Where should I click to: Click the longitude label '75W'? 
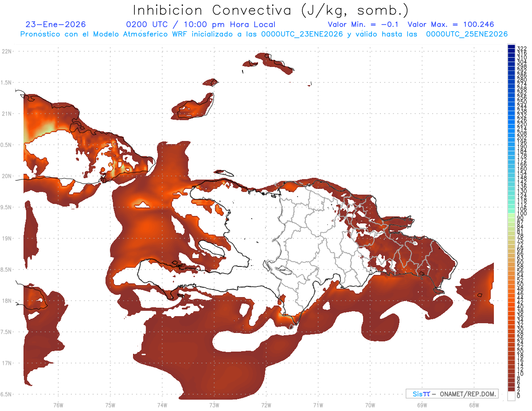pos(110,405)
